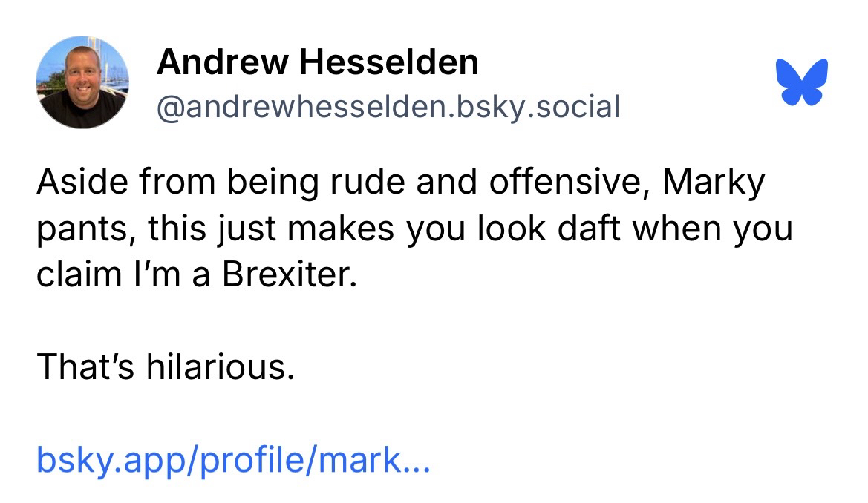
Task: Open the @andrewhesselden.bsky.social handle
Action: (x=388, y=107)
